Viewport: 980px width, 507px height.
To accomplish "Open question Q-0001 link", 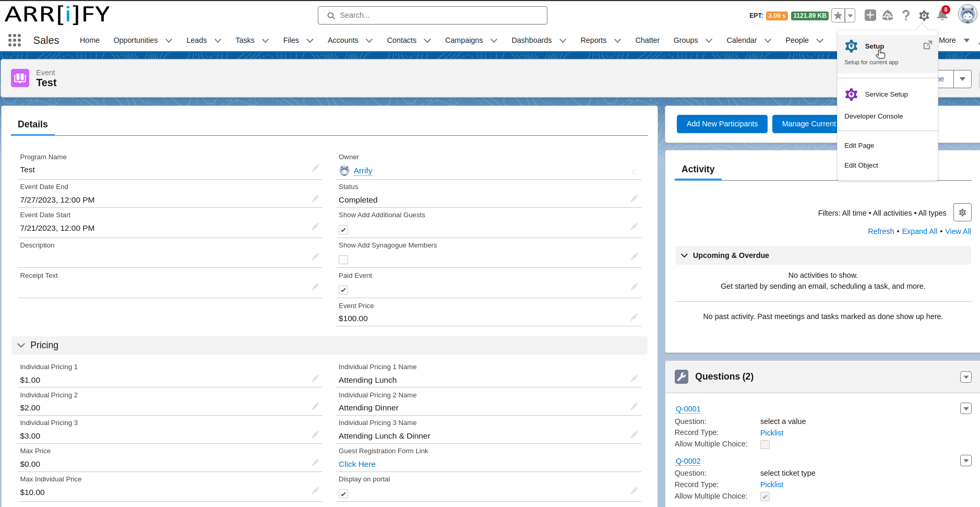I will click(x=688, y=409).
